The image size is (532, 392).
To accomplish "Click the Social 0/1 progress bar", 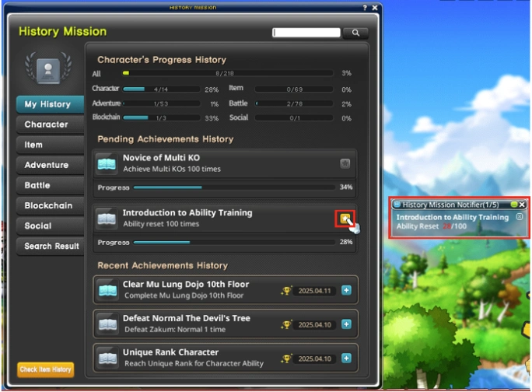I will coord(294,117).
